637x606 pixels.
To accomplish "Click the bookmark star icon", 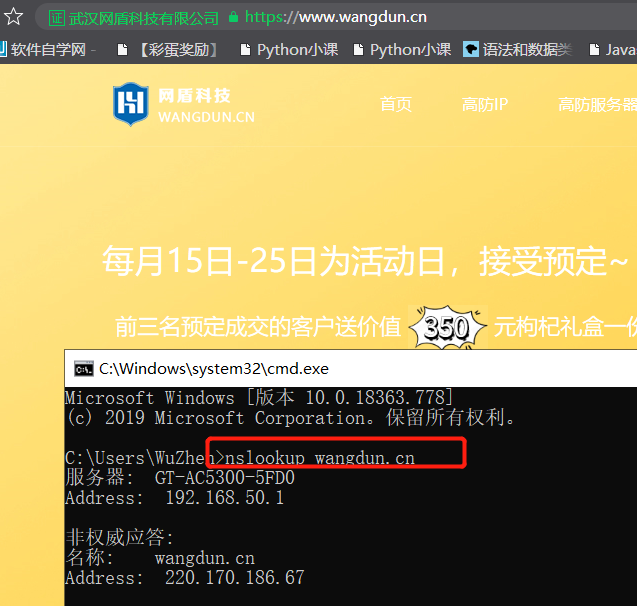I will point(13,17).
